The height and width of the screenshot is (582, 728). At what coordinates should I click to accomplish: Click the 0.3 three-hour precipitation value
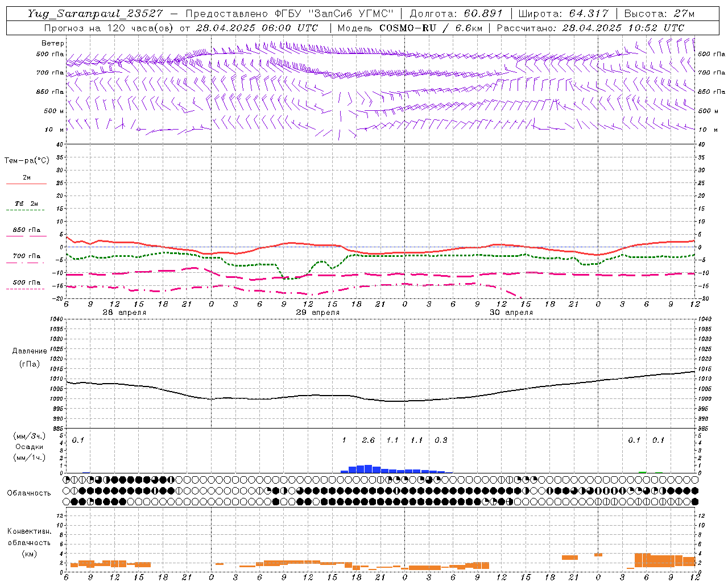[x=441, y=440]
